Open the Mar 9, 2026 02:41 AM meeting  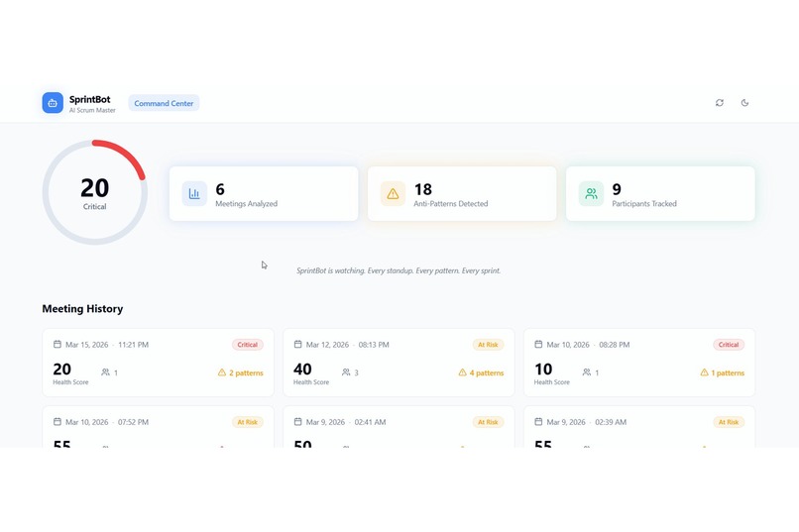(399, 427)
